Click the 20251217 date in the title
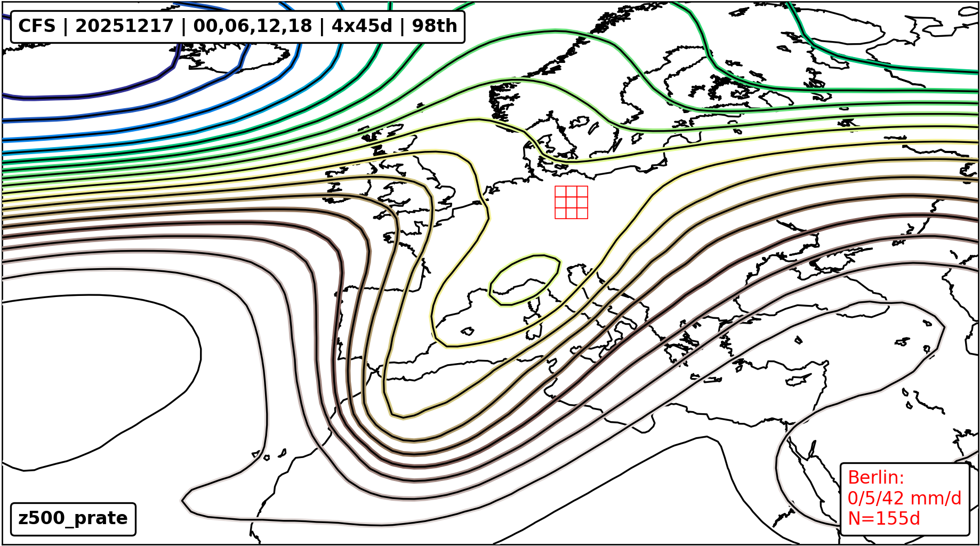Viewport: 980px width, 546px height. (x=124, y=26)
